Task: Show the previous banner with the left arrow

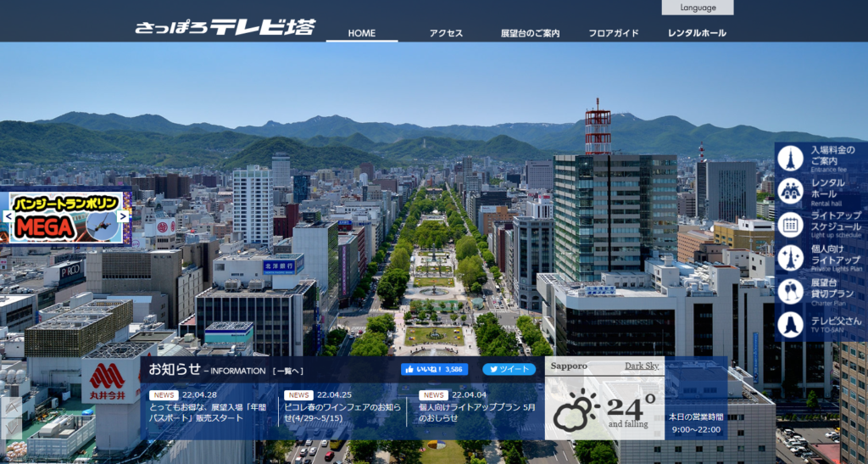Action: [x=8, y=216]
